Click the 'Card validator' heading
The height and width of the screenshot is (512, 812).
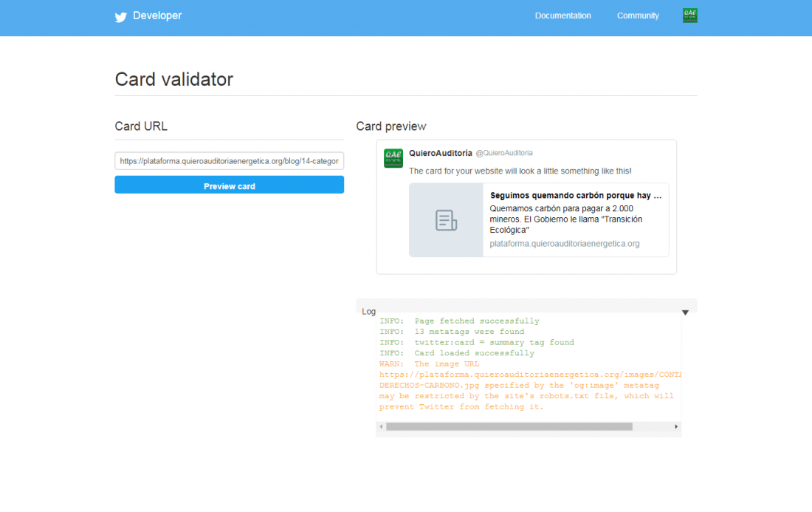pos(174,79)
